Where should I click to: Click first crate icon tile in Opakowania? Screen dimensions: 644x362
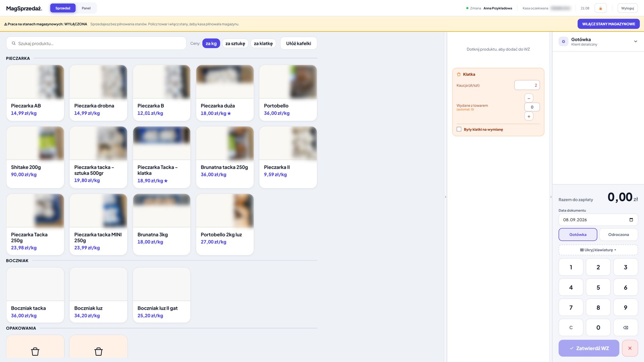click(35, 347)
